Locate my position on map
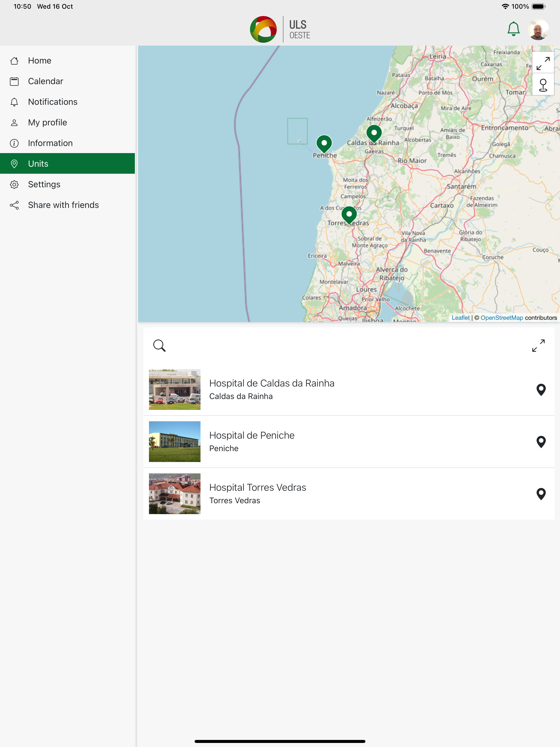 543,84
